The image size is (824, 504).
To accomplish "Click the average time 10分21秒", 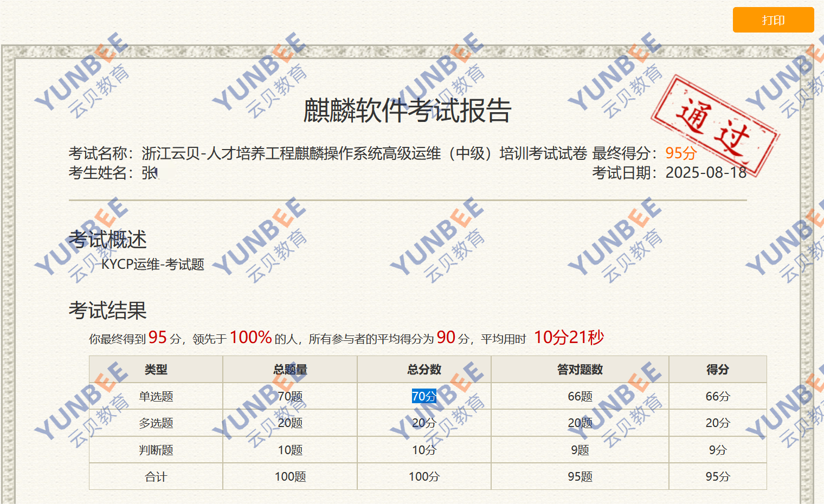I will click(569, 338).
